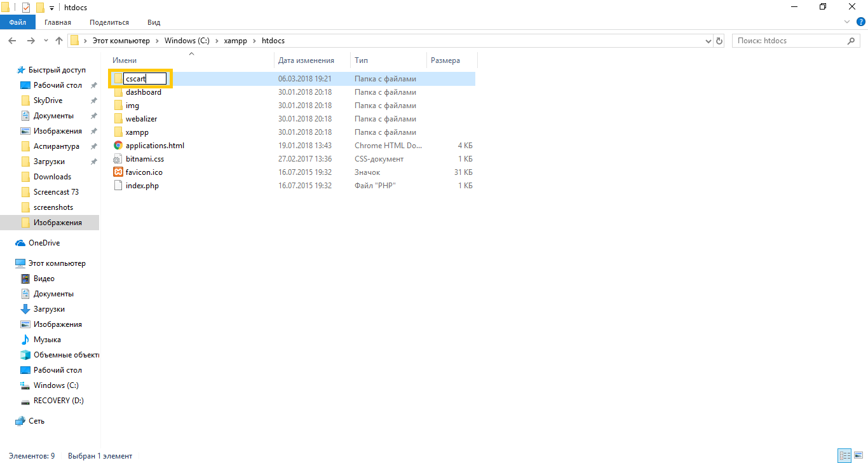This screenshot has width=868, height=463.
Task: Switch to the Вид ribbon tab
Action: click(154, 22)
